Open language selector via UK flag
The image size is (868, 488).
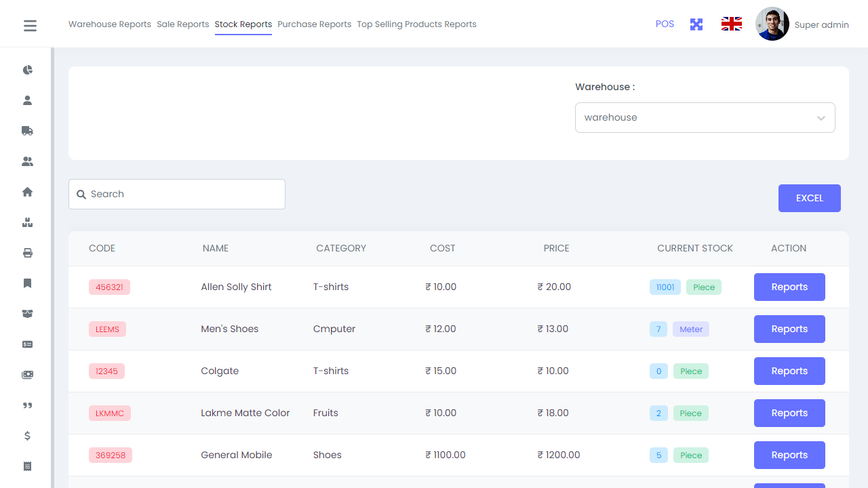tap(731, 24)
